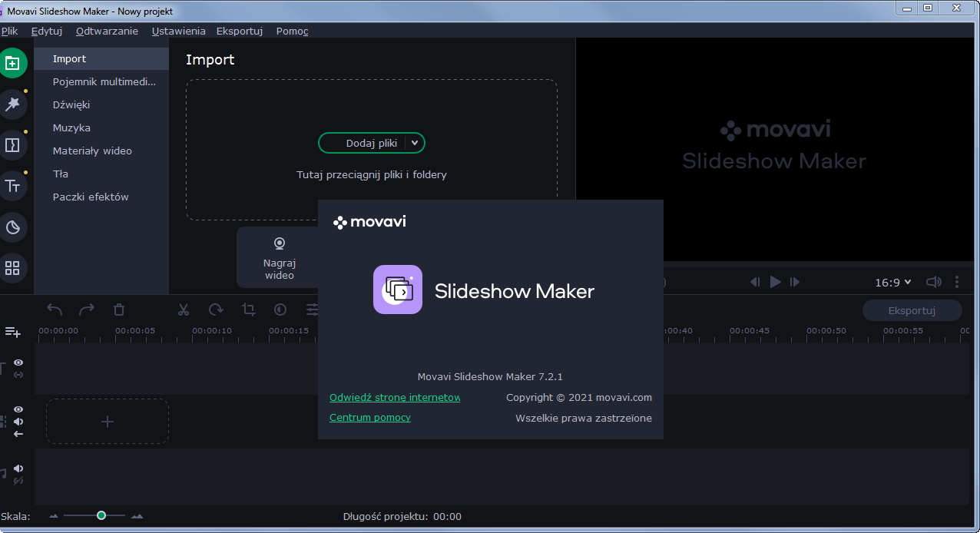Open the Odtwarzanie menu
This screenshot has width=980, height=533.
[107, 31]
